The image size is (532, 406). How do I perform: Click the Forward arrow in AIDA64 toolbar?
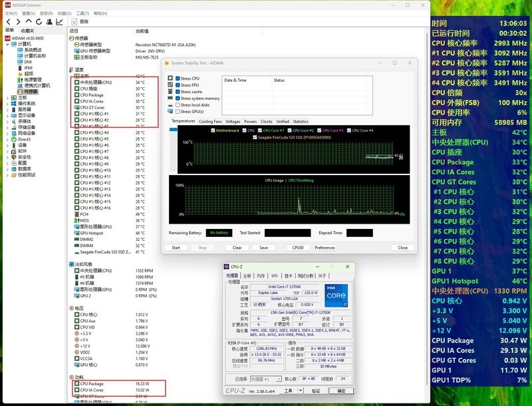coord(17,22)
